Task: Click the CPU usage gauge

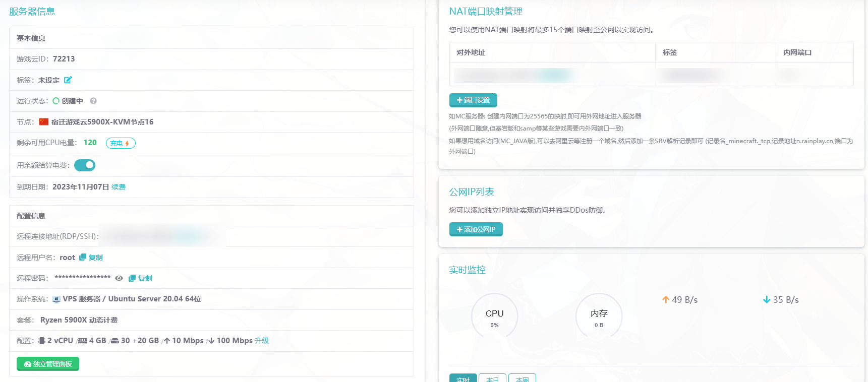Action: point(494,317)
